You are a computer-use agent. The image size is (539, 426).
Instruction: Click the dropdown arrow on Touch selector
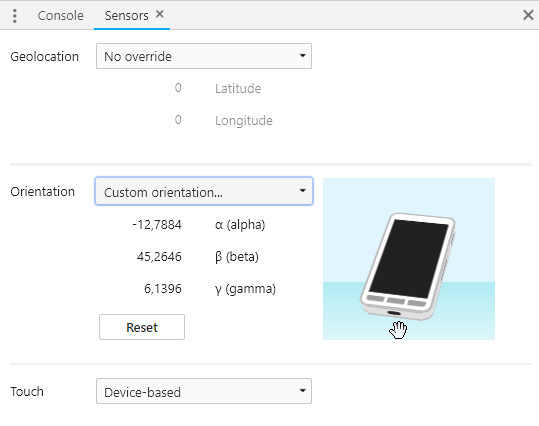click(302, 391)
